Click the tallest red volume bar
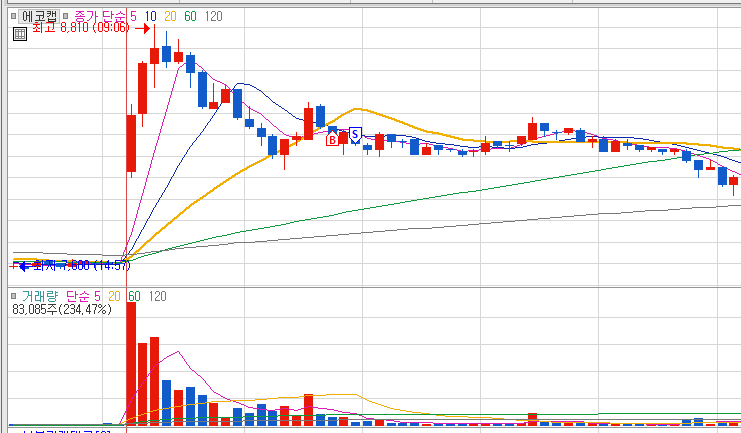 [x=131, y=364]
